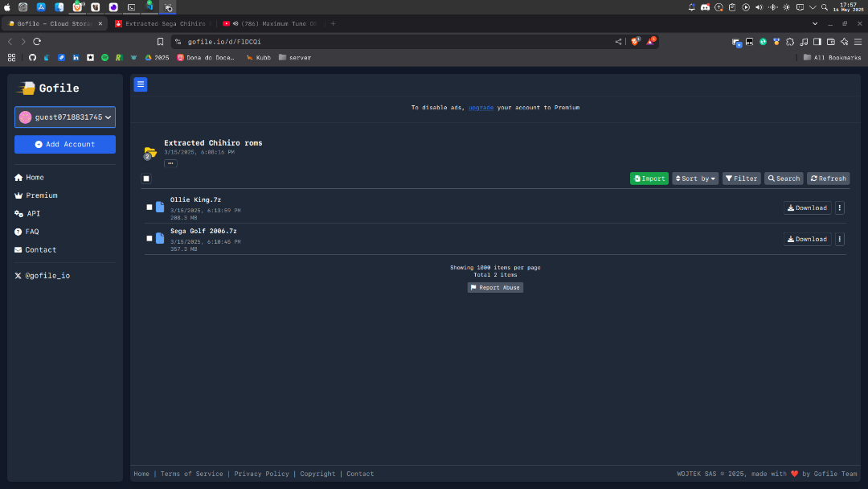
Task: Click the Gofile logo
Action: pos(48,88)
